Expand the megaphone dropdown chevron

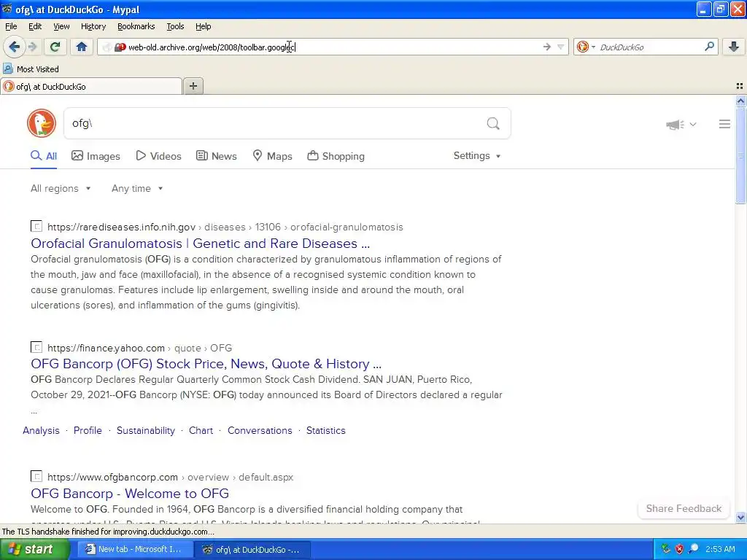tap(693, 124)
